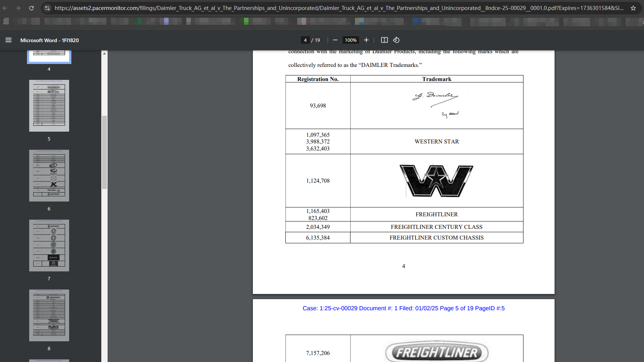
Task: Click the footer page number below the table
Action: (x=404, y=266)
